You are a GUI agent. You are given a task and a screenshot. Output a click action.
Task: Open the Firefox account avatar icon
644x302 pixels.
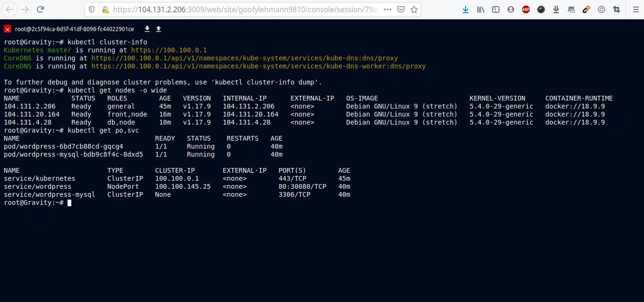pos(511,9)
